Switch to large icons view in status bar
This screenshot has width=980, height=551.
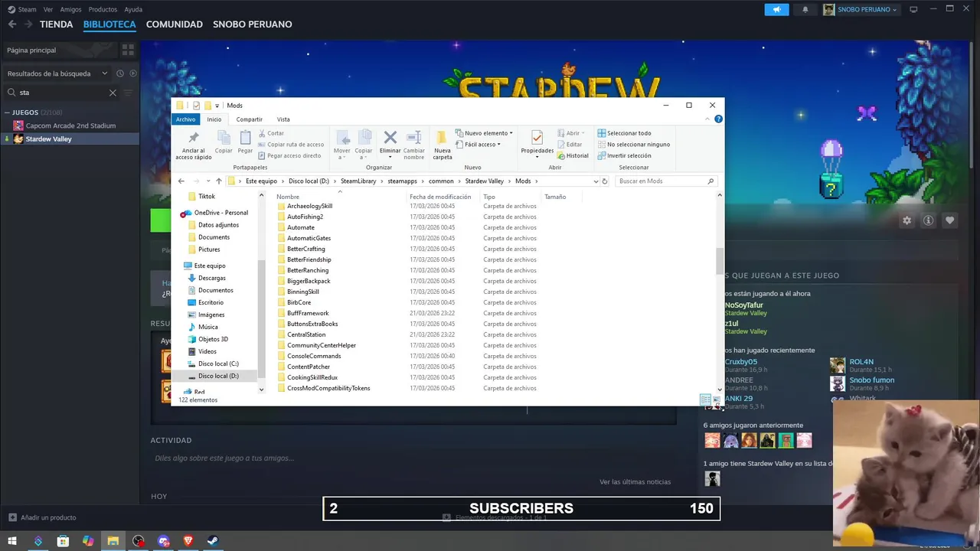716,399
